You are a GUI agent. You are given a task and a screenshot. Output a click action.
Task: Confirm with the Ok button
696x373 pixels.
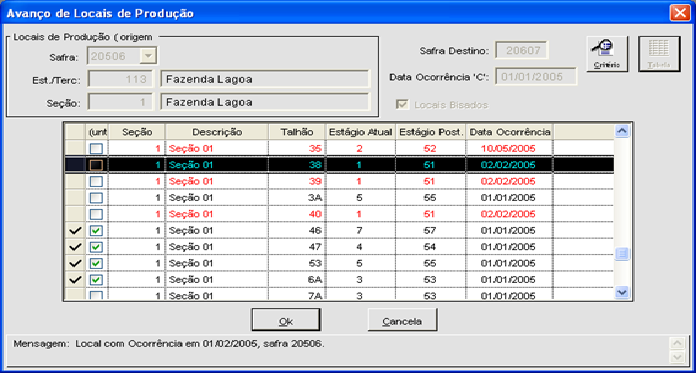point(285,320)
